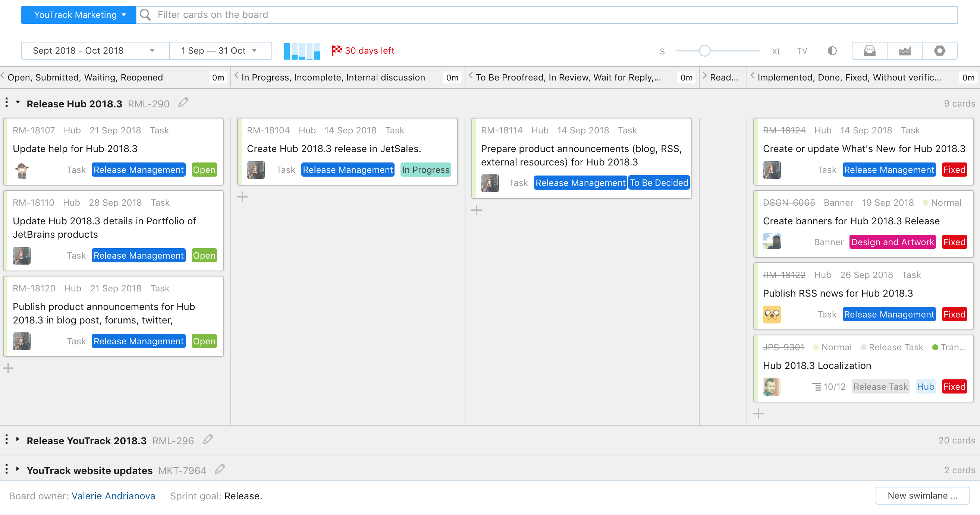Open the burndown chart icon
Screen dimensions: 980x515
(x=904, y=51)
